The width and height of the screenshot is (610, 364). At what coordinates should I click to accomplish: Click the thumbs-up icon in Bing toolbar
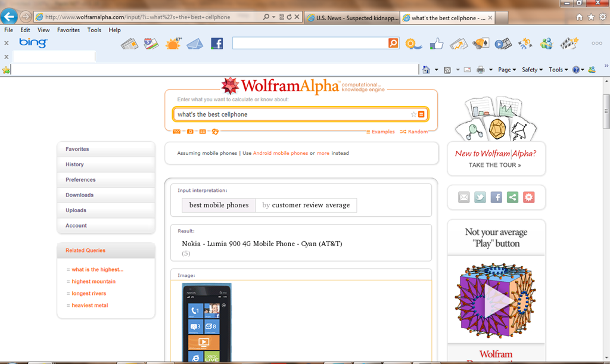pyautogui.click(x=437, y=43)
